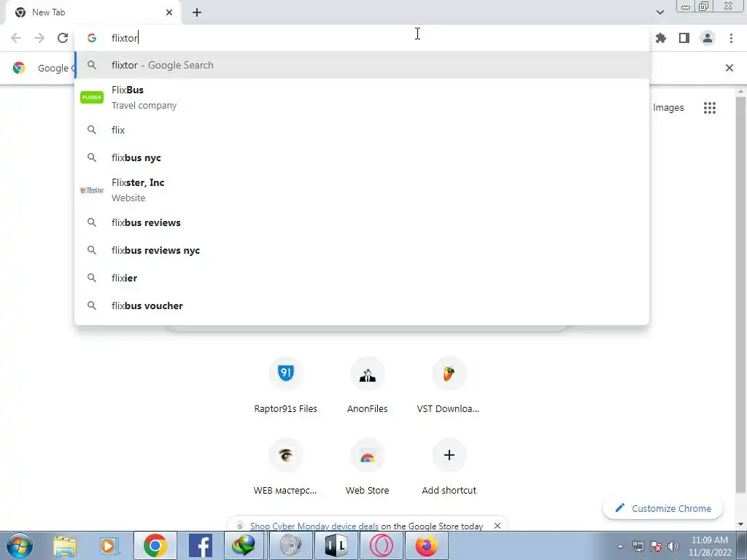Switch to Chrome on the taskbar

point(155,545)
